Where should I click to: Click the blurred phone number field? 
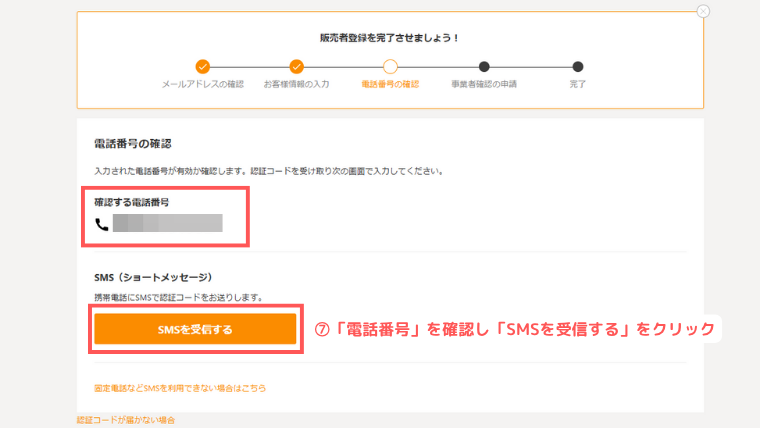[x=168, y=223]
